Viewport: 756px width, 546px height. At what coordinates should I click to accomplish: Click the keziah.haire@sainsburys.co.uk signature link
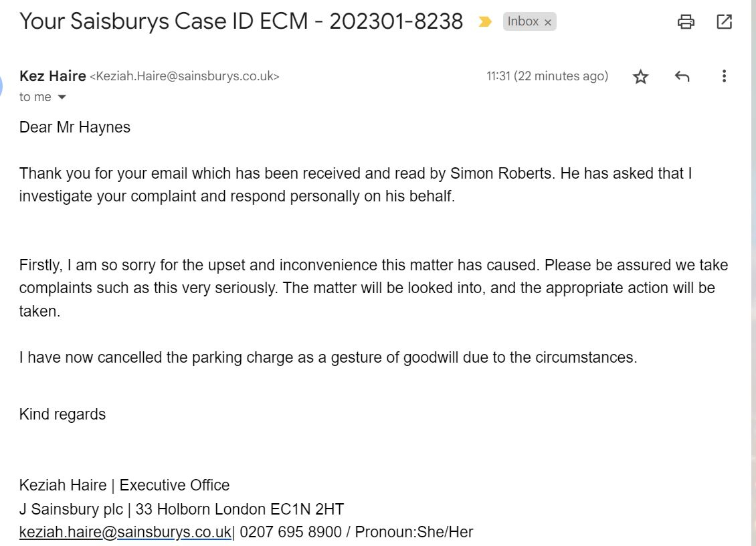click(x=125, y=531)
